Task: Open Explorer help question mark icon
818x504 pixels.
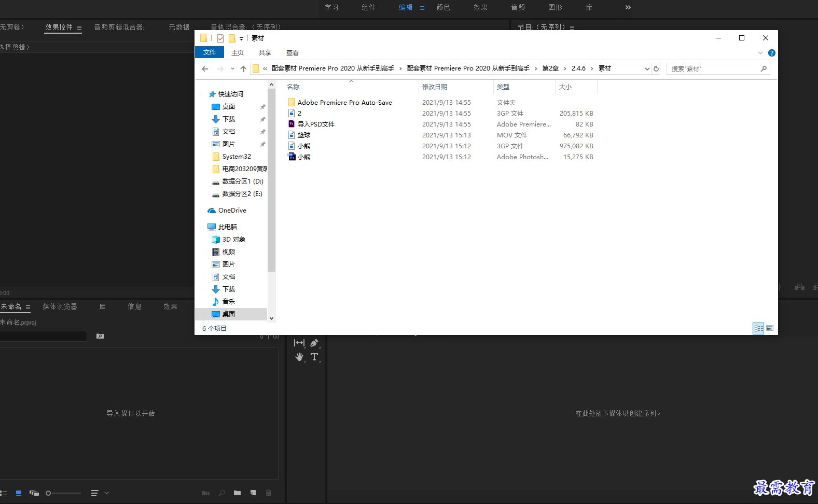Action: (771, 53)
